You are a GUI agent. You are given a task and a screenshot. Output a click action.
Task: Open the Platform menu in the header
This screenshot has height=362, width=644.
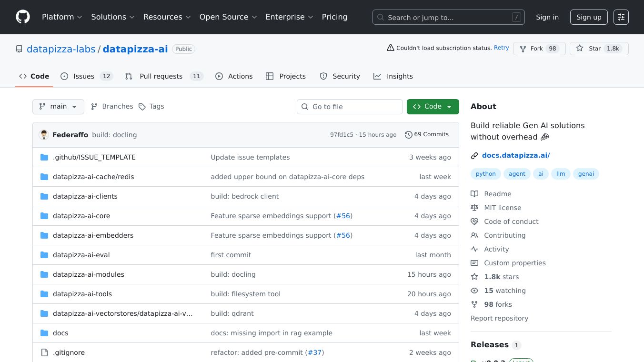tap(62, 17)
